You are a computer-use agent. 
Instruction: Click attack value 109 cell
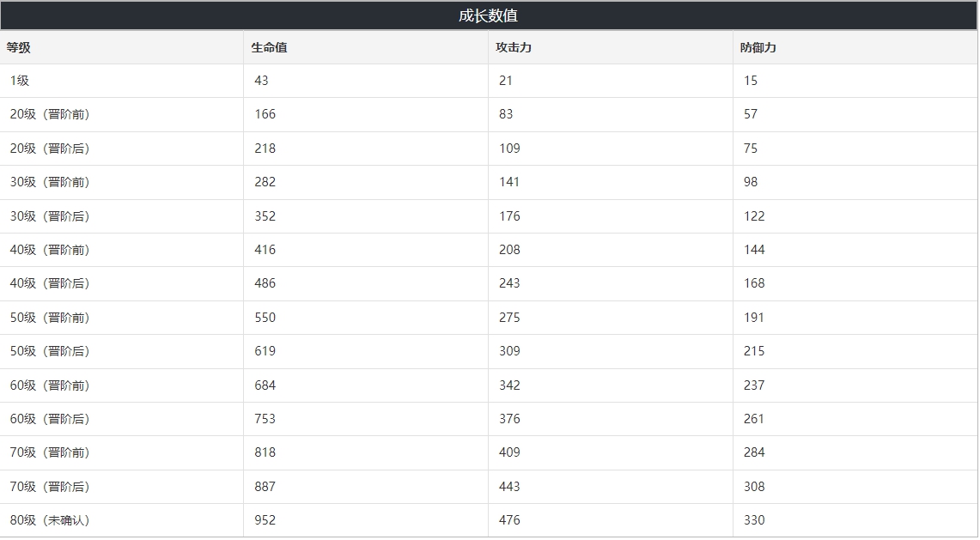coord(611,149)
